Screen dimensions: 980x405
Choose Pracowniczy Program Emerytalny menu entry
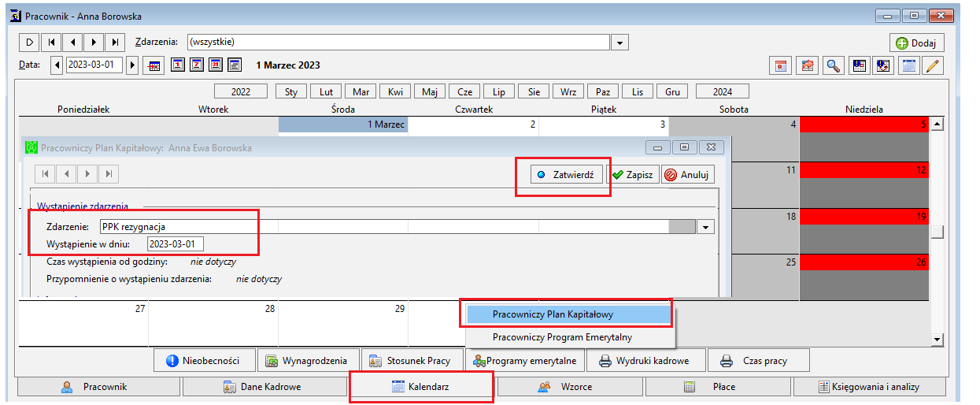coord(568,337)
